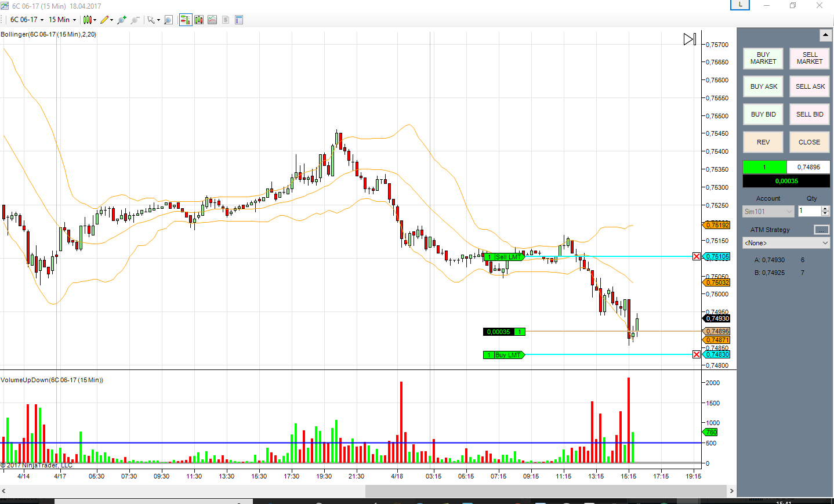Image resolution: width=834 pixels, height=504 pixels.
Task: Click the 0,75192 upper band marker
Action: click(717, 225)
